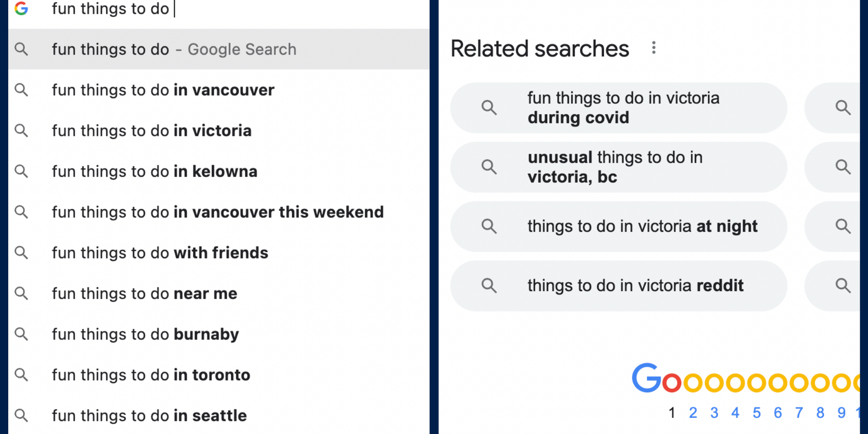Open the "unusual things to do in victoria, bc" search pill
This screenshot has width=868, height=434.
[x=616, y=167]
